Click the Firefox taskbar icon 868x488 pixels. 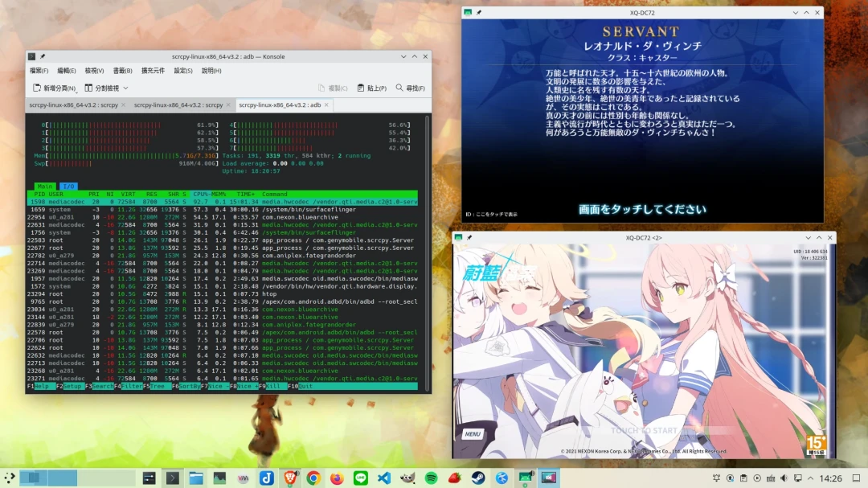coord(337,478)
